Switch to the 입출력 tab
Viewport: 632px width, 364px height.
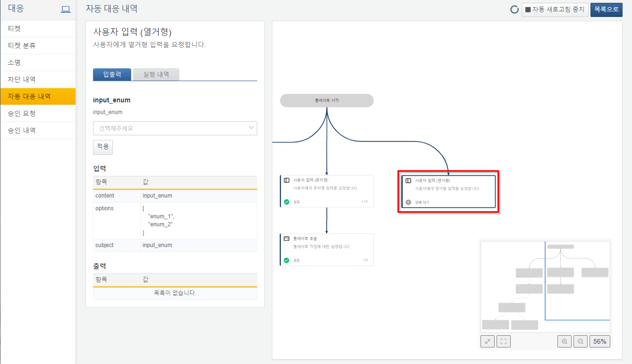point(112,74)
